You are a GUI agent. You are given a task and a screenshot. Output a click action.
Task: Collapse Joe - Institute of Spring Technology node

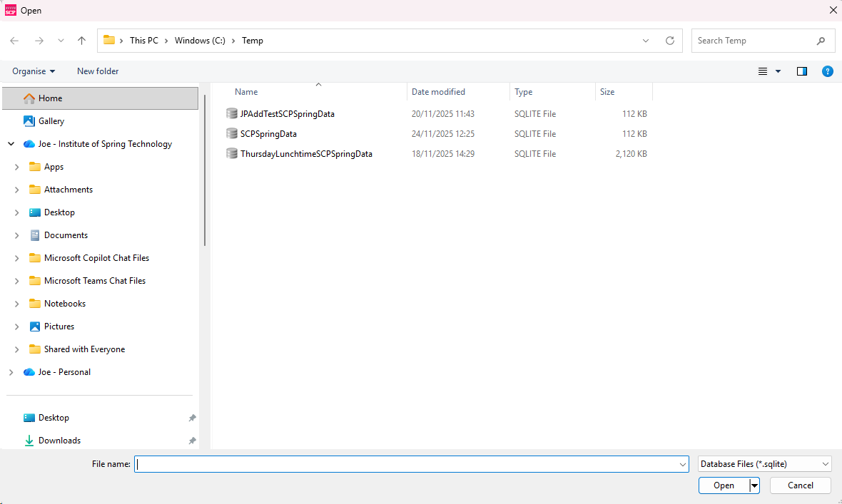(11, 144)
